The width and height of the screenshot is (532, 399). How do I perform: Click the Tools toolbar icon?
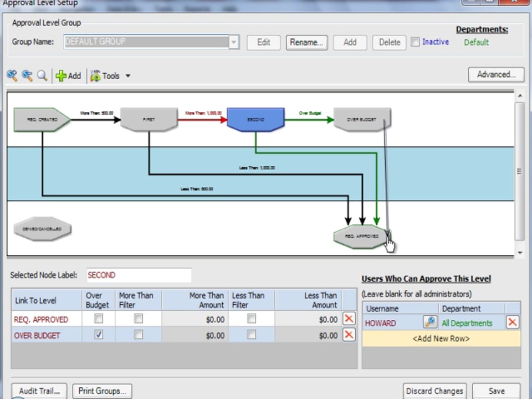[x=95, y=76]
